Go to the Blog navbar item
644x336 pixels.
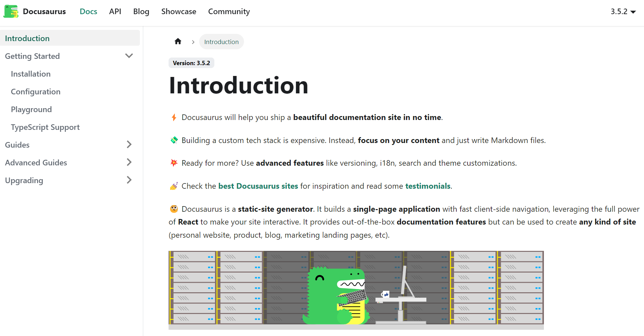[141, 12]
